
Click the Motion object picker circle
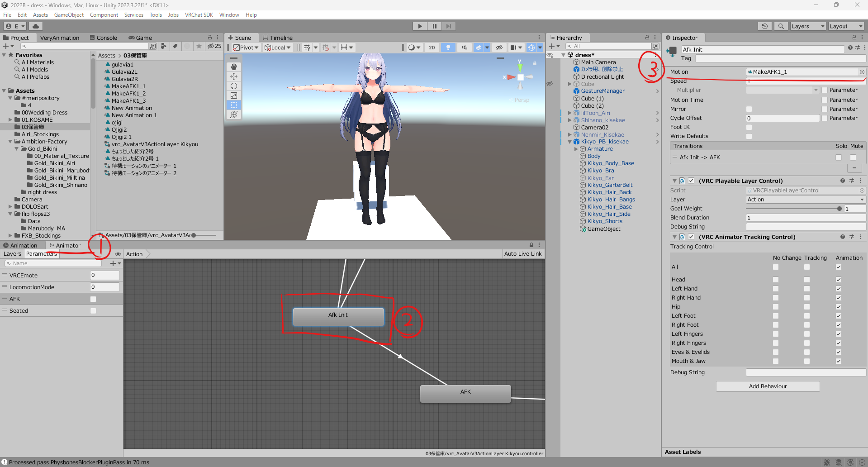[x=862, y=72]
